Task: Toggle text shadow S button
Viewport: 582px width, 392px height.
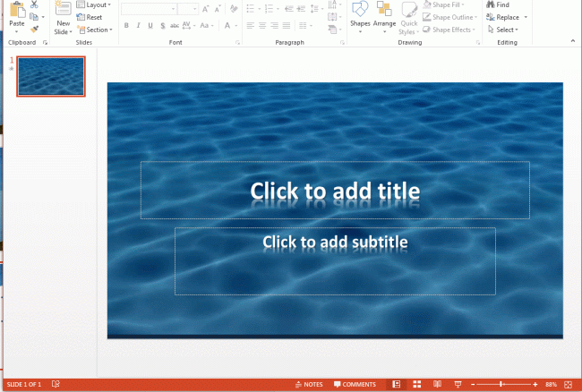Action: click(x=163, y=26)
